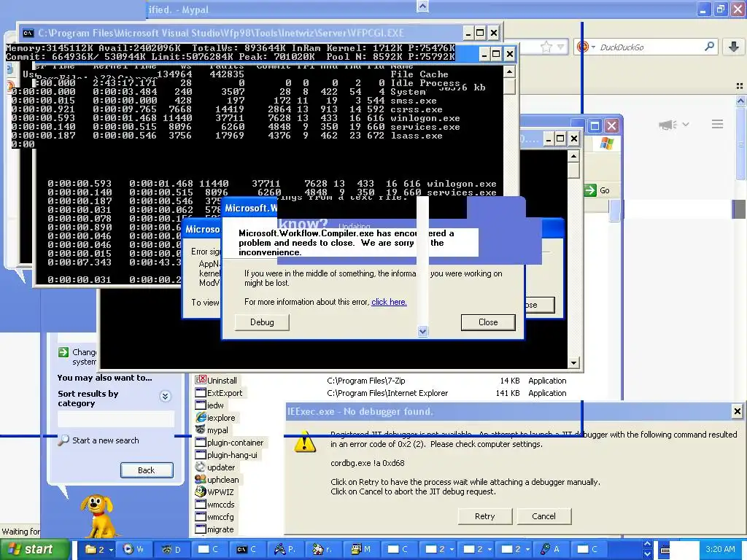747x560 pixels.
Task: Select the mypal application icon
Action: click(x=200, y=430)
